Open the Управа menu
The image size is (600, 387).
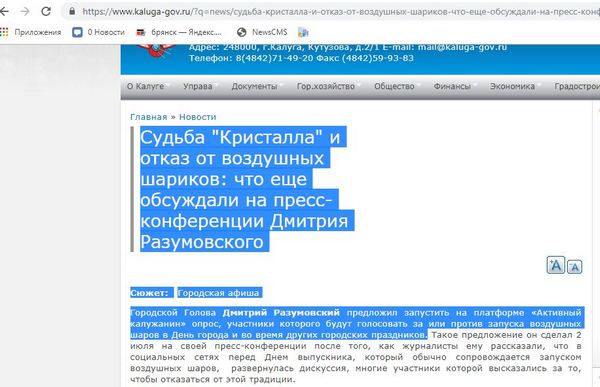[197, 87]
